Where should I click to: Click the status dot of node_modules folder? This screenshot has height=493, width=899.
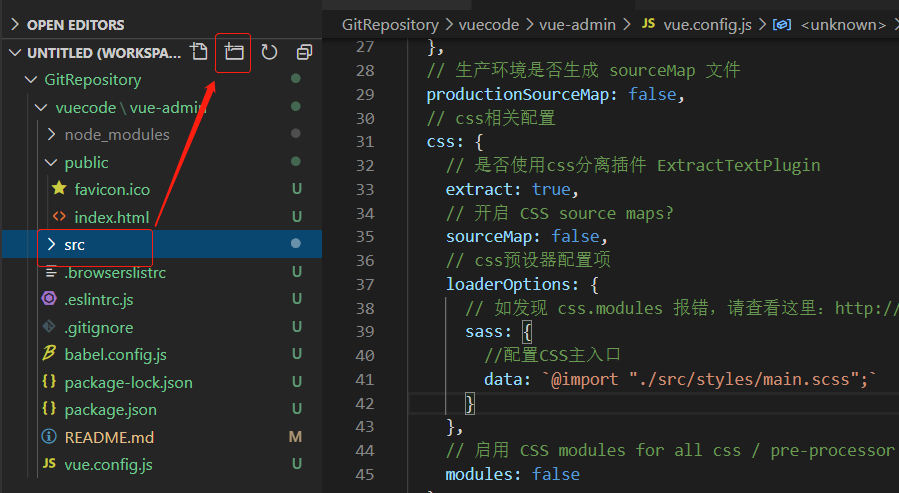[x=296, y=134]
